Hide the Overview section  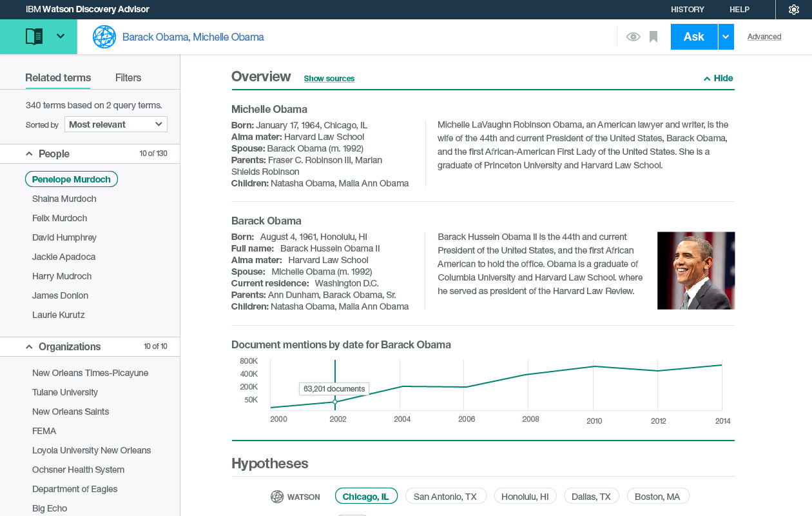click(718, 78)
